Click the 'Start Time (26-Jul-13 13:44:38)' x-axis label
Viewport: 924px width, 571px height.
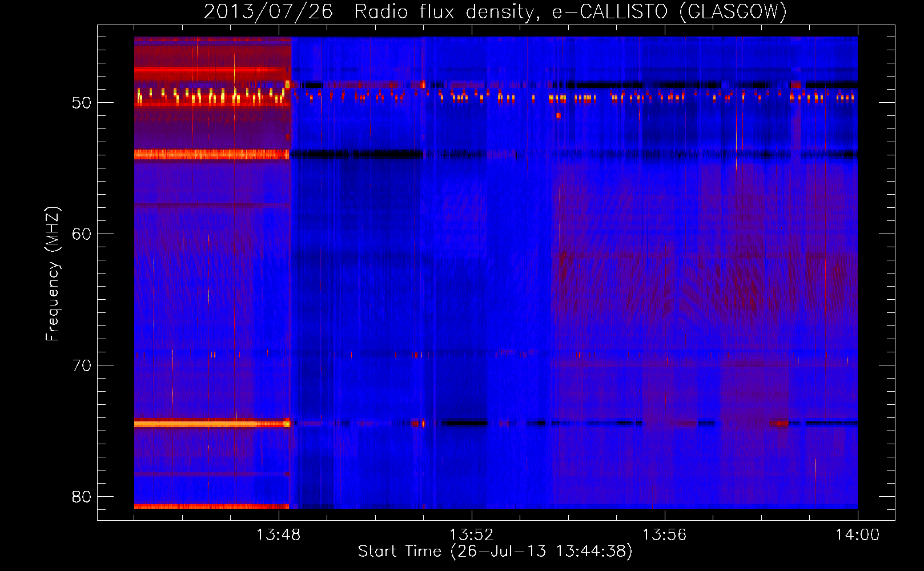(x=495, y=552)
